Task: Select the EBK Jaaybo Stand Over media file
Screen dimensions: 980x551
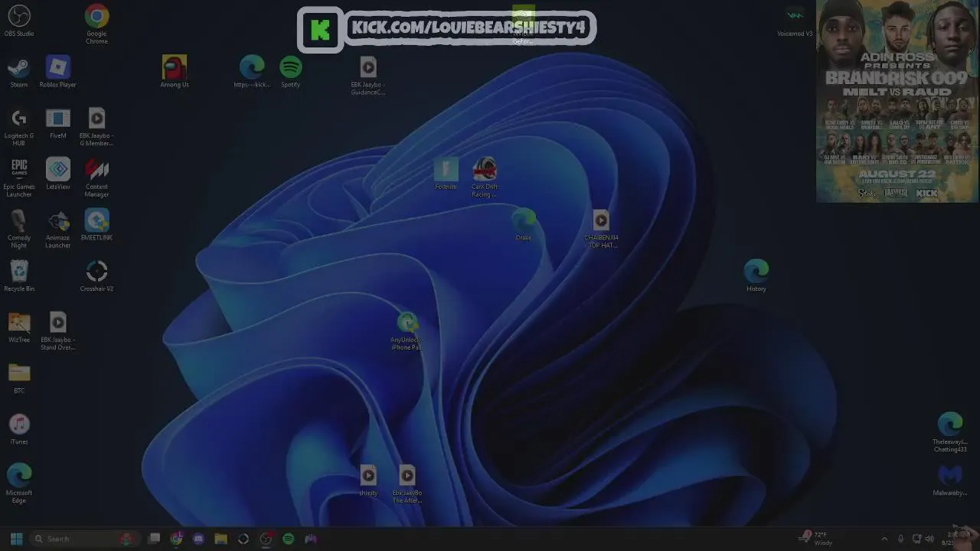Action: [x=58, y=331]
